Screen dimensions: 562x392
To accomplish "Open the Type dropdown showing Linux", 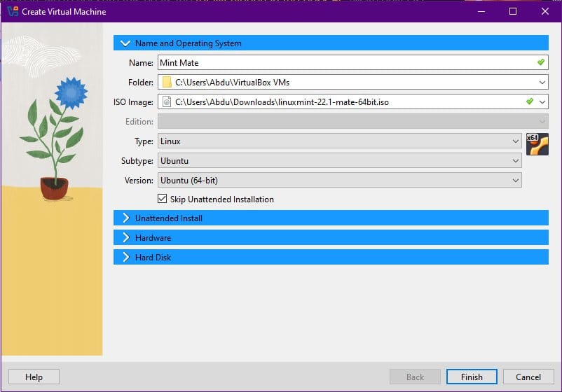I will click(x=339, y=141).
